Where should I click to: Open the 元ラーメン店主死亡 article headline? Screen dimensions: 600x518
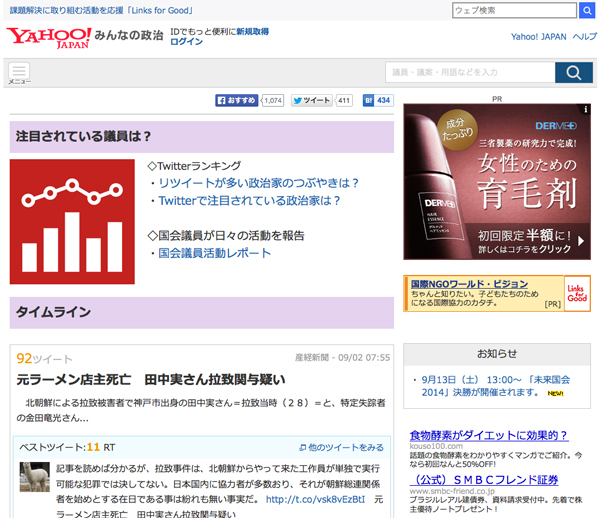pyautogui.click(x=151, y=380)
